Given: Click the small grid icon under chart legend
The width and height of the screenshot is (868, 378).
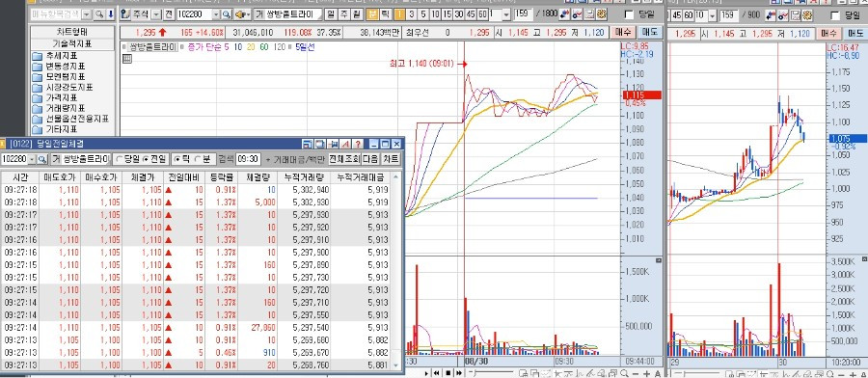Looking at the screenshot, I should [126, 59].
